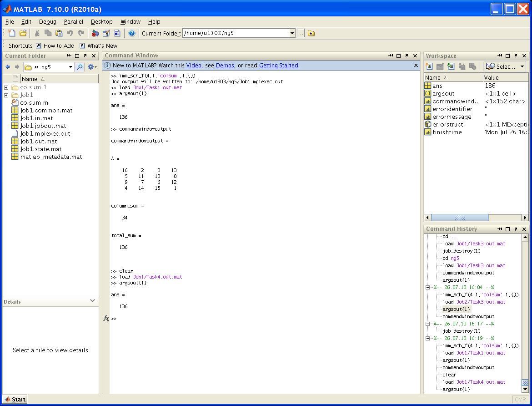532x406 pixels.
Task: Go back in Current Folder browser
Action: tap(8, 67)
